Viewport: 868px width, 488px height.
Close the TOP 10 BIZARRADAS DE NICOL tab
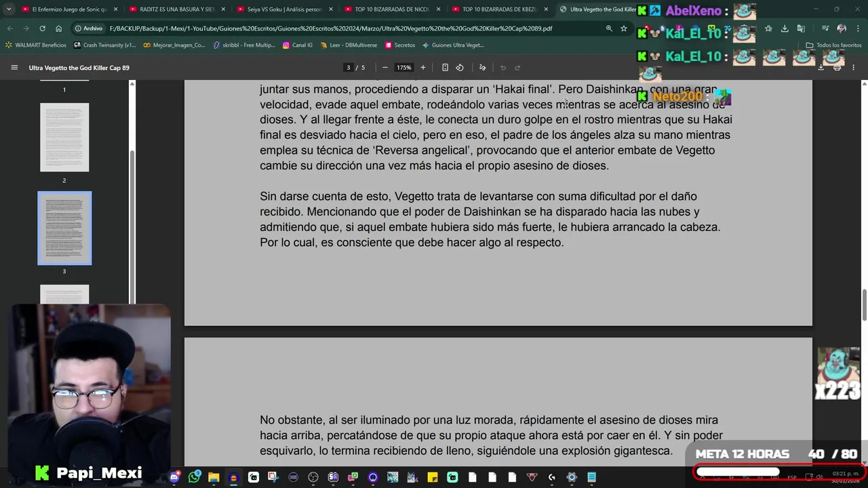tap(438, 9)
